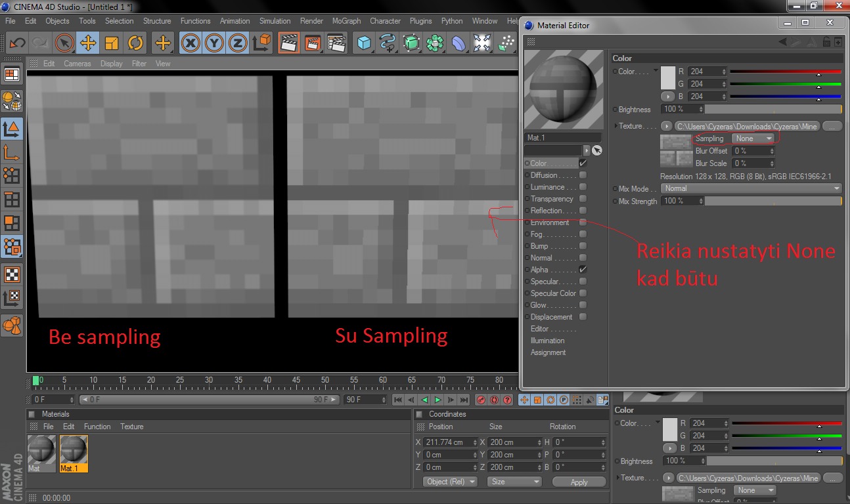Activate the Rotate tool
The height and width of the screenshot is (504, 850).
tap(135, 43)
